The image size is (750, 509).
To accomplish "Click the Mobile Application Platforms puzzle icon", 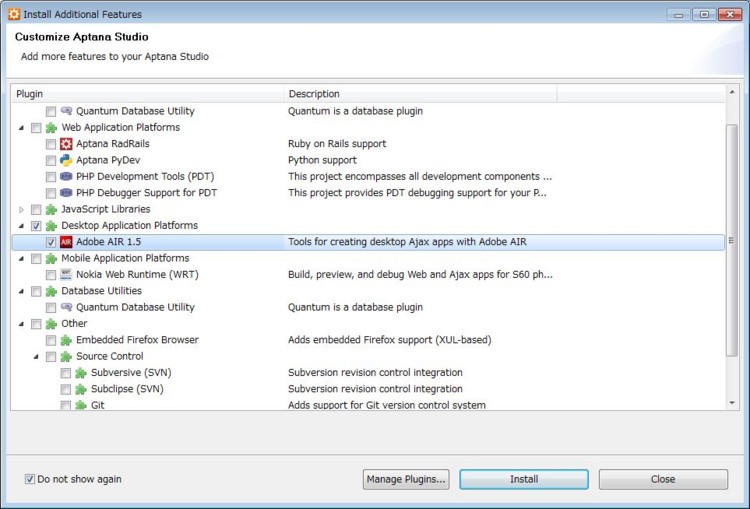I will coord(51,258).
